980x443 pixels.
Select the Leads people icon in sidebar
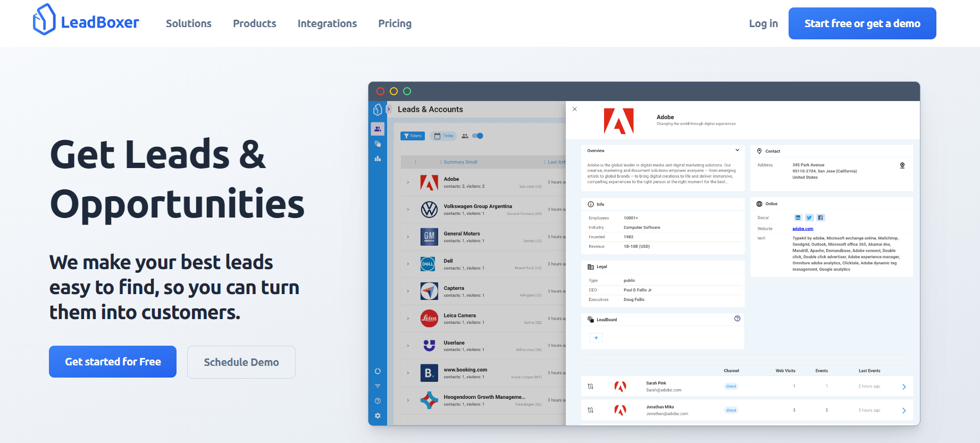378,129
